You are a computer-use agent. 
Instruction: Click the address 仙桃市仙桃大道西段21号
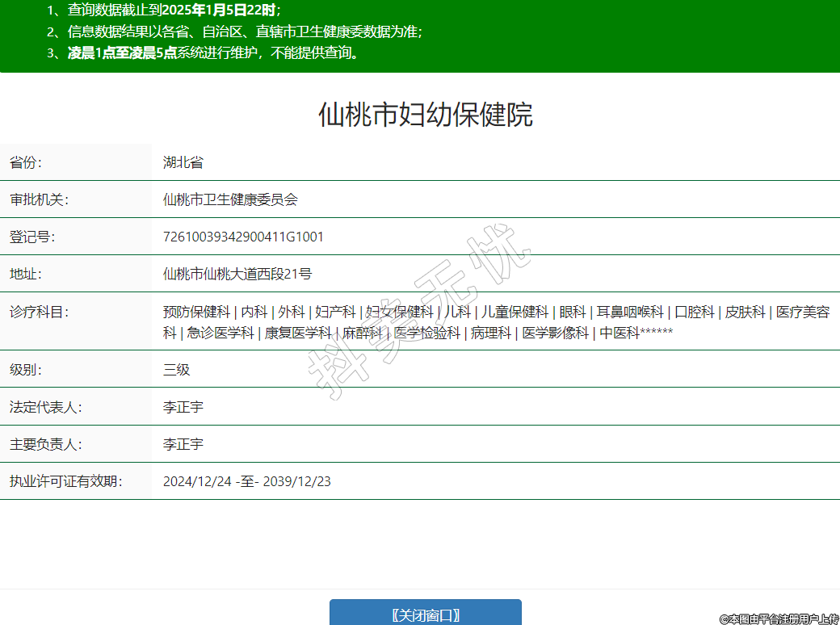point(237,274)
